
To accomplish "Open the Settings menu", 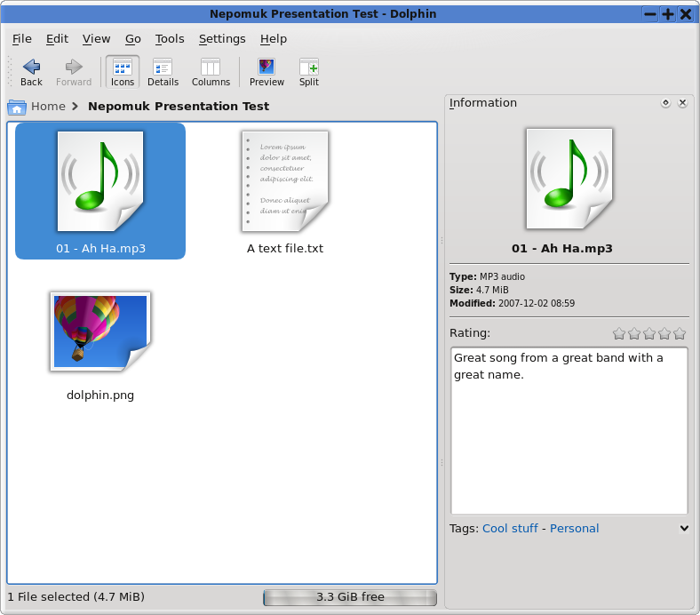I will tap(222, 39).
